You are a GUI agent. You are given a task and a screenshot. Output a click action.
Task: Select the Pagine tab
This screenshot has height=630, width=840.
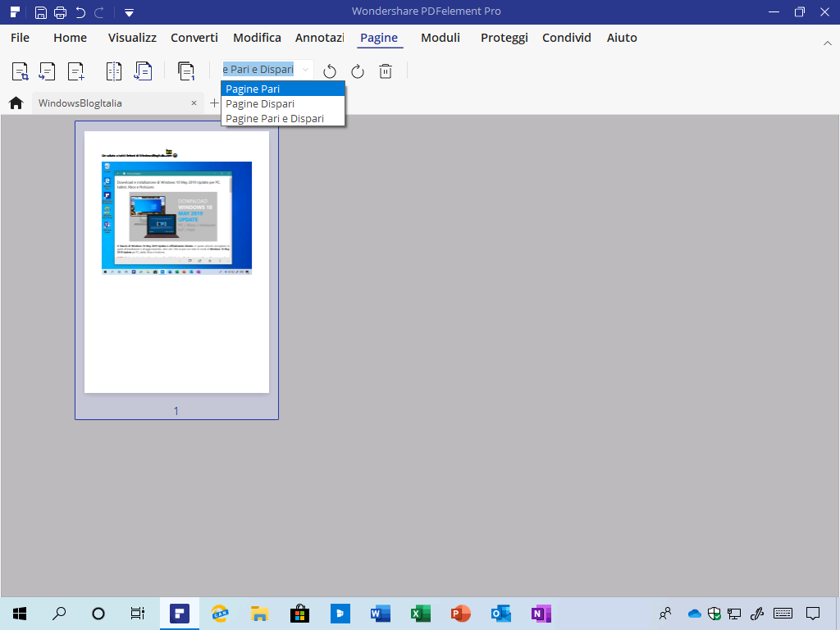coord(379,38)
